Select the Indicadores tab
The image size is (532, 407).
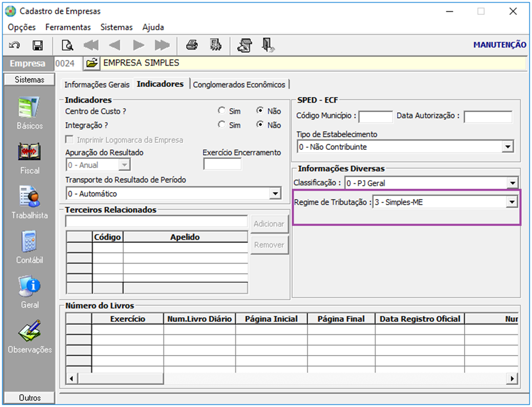pos(160,84)
